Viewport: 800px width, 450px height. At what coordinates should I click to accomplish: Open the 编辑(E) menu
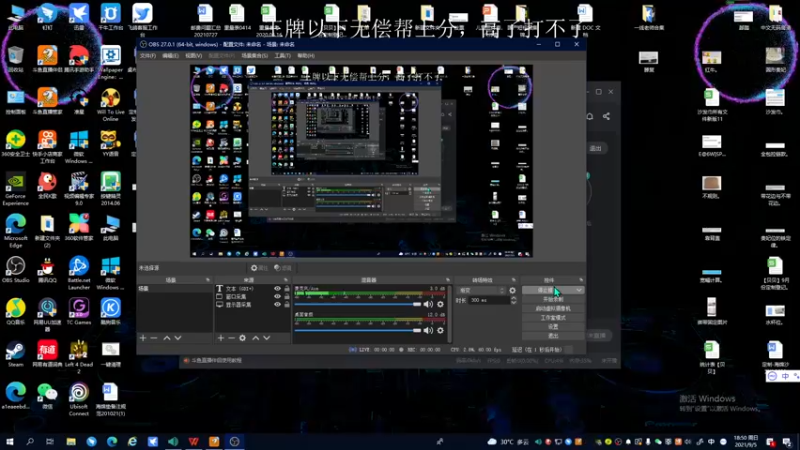coord(170,56)
